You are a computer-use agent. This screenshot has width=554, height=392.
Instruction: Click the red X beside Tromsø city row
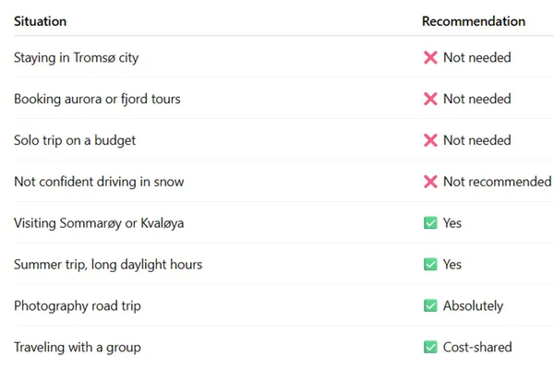[x=430, y=57]
